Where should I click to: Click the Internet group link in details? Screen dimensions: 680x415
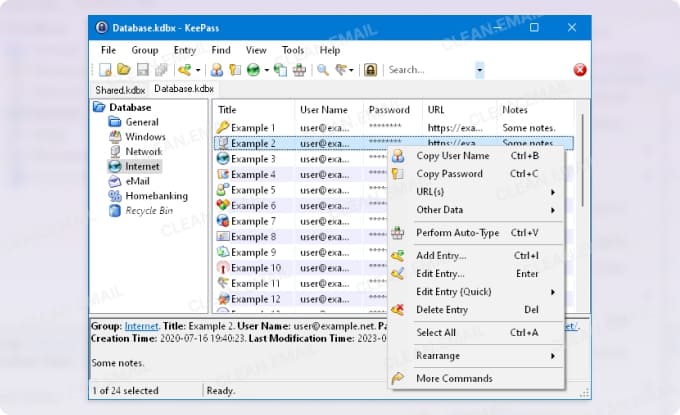pos(141,326)
